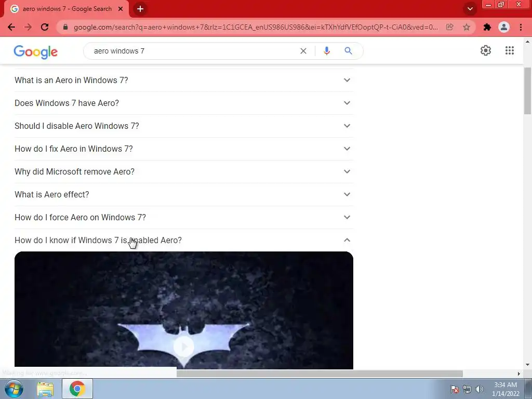Select the aero windows 7 Google Search tab

pos(66,9)
